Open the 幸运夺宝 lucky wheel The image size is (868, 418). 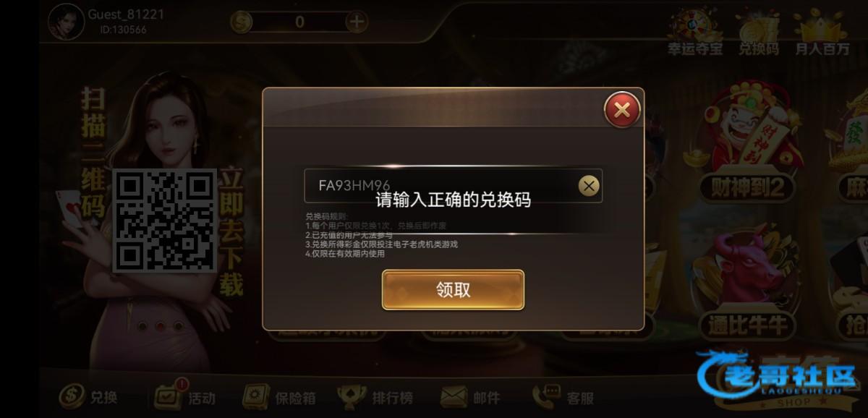tap(695, 32)
